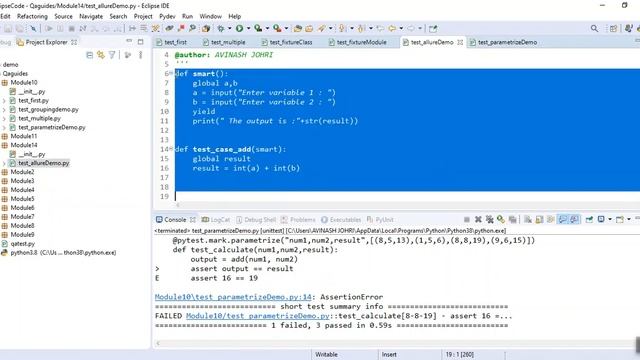Select the python3.8 interpreter node
640x360 pixels.
63,253
